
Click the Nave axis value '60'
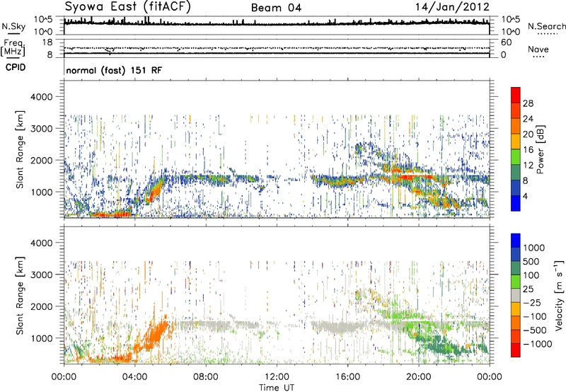[x=506, y=42]
